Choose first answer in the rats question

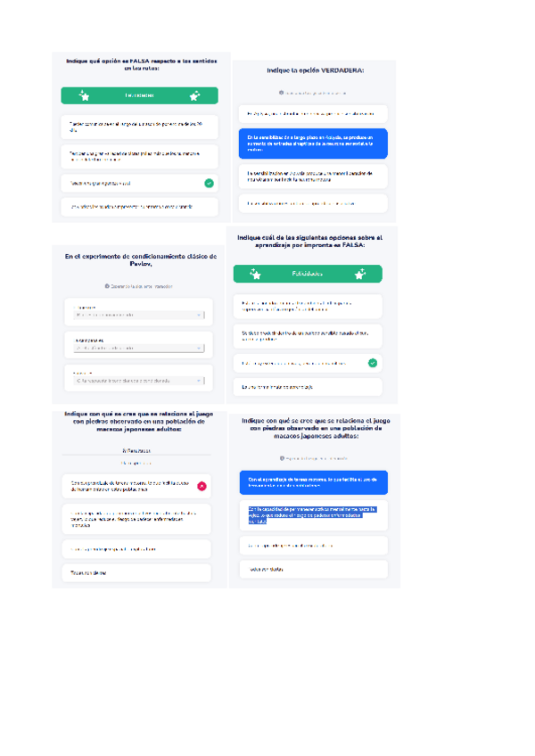point(139,126)
